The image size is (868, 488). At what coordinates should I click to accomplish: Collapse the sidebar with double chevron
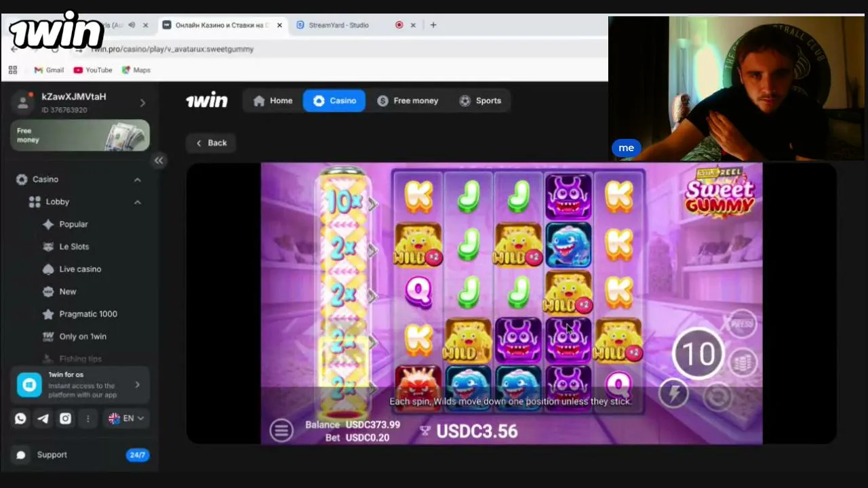click(159, 161)
